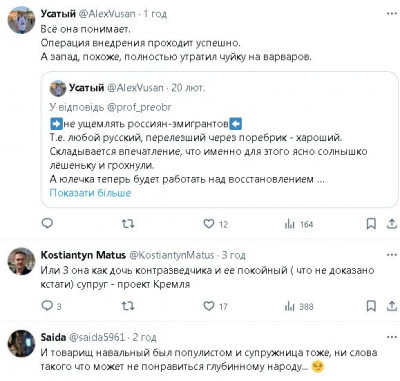The height and width of the screenshot is (381, 400).
Task: Open more options for Kostiantyn Matus tweet
Action: point(392,255)
